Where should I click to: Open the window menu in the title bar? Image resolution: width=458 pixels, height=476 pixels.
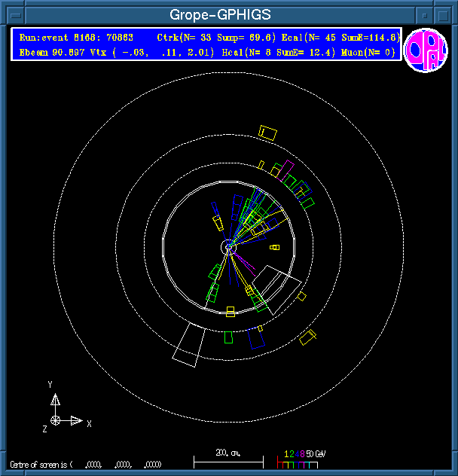(12, 14)
